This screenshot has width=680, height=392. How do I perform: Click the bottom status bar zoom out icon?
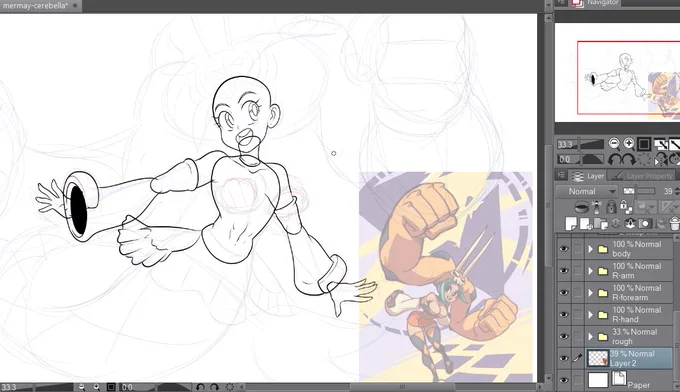point(82,387)
